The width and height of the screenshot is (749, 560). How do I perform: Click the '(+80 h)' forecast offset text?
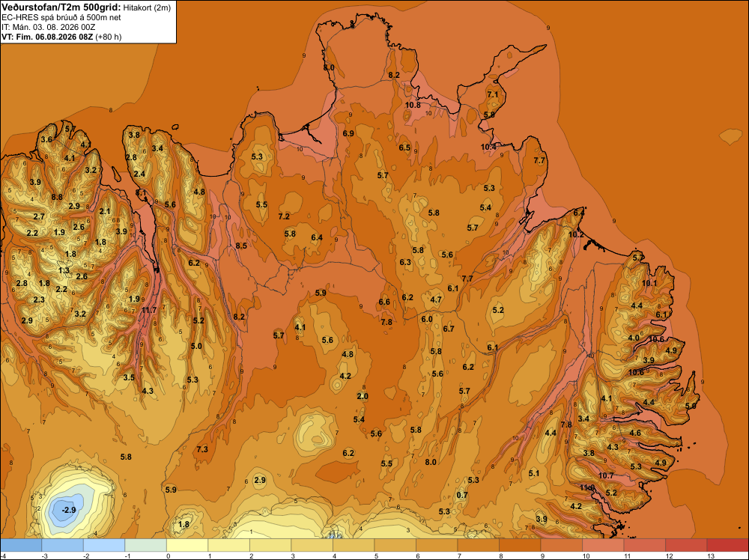pyautogui.click(x=109, y=37)
